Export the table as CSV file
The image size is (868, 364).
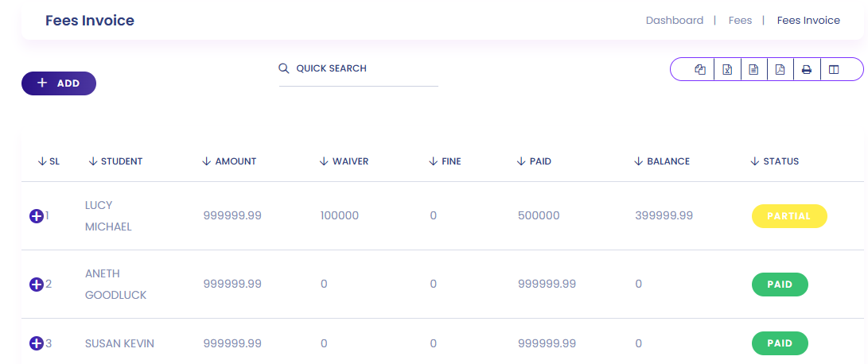click(x=753, y=70)
